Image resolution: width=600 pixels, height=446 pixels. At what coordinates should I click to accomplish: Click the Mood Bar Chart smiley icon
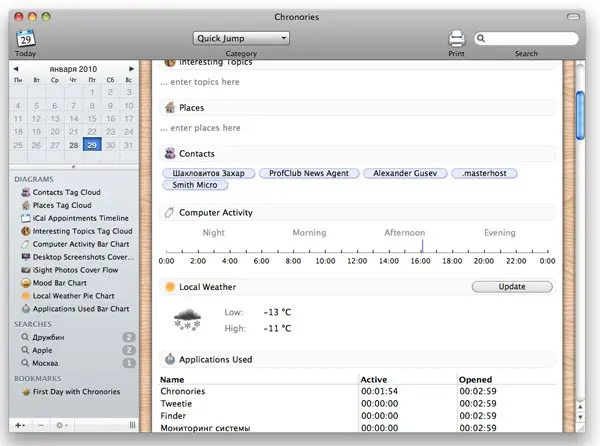click(x=26, y=283)
